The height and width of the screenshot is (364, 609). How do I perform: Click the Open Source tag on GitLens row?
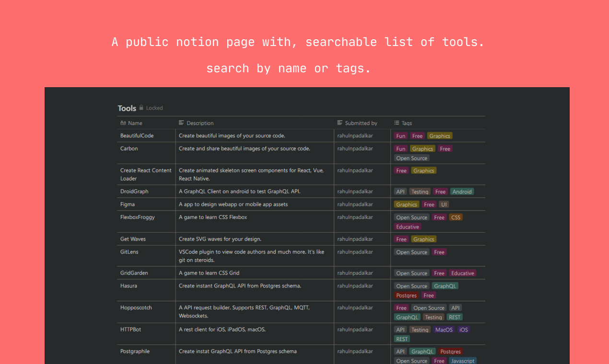(411, 252)
